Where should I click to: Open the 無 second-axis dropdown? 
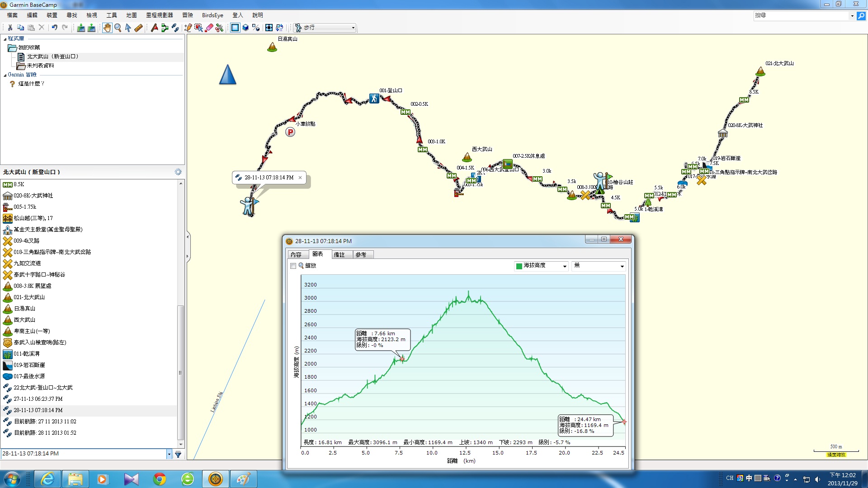pos(599,266)
